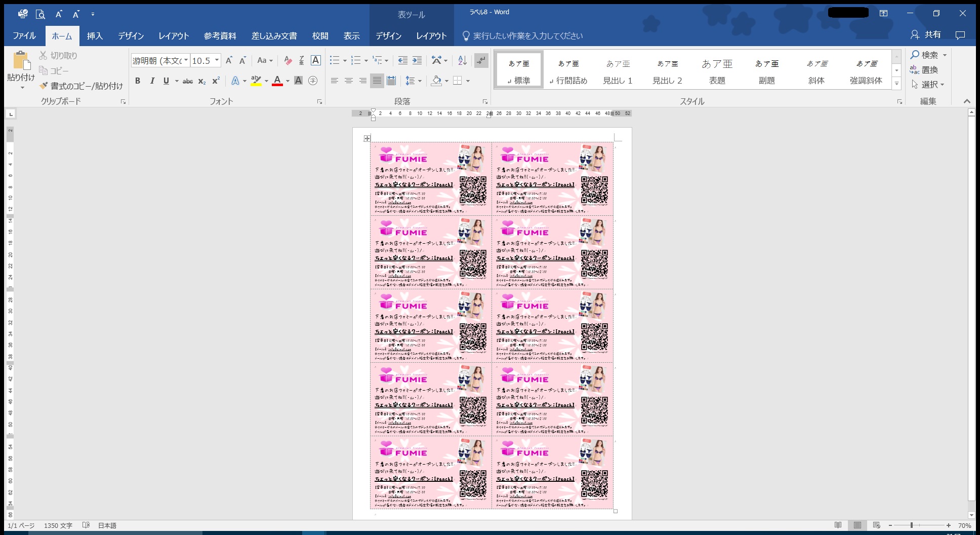
Task: Switch to print layout view
Action: pyautogui.click(x=858, y=525)
